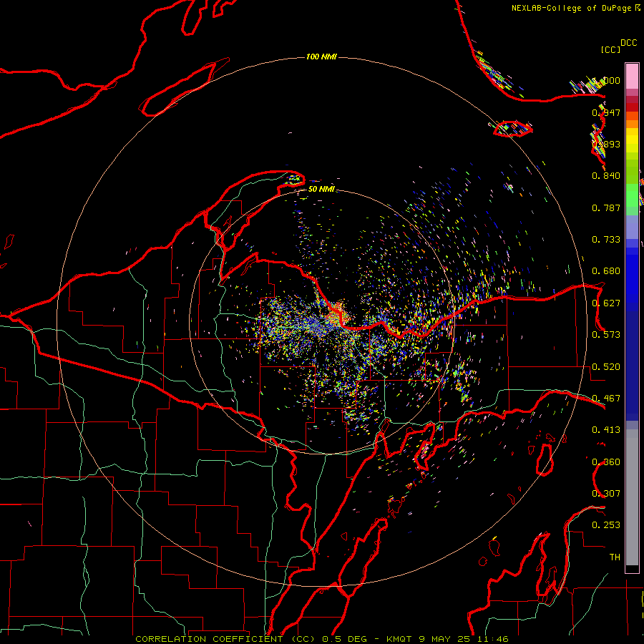The image size is (644, 644).
Task: Select the 0.787 legend value
Action: [x=606, y=208]
